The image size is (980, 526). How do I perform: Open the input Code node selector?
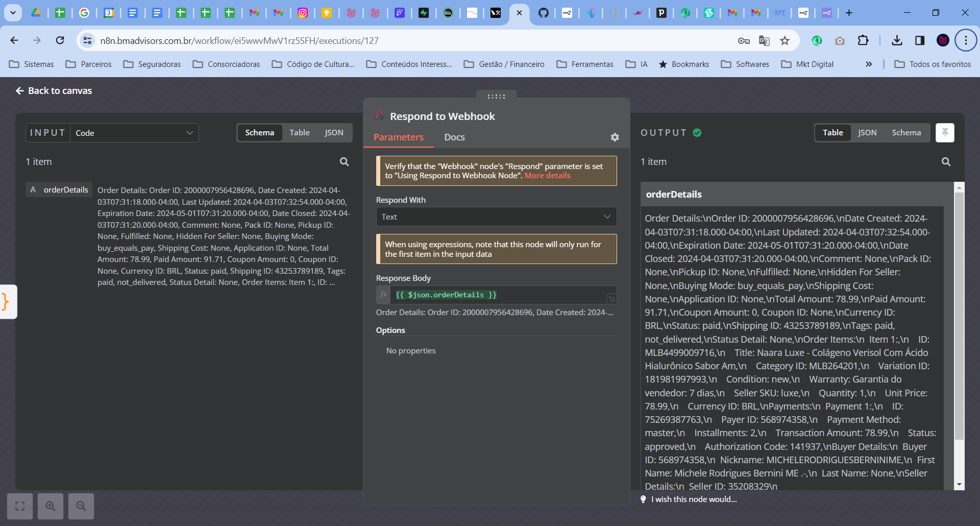point(134,133)
